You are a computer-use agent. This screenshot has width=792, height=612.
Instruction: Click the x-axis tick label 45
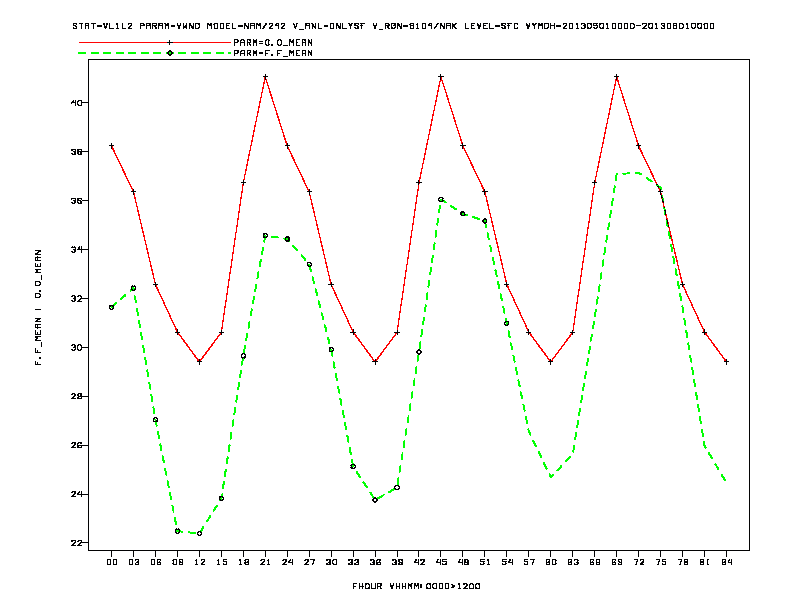tap(441, 562)
